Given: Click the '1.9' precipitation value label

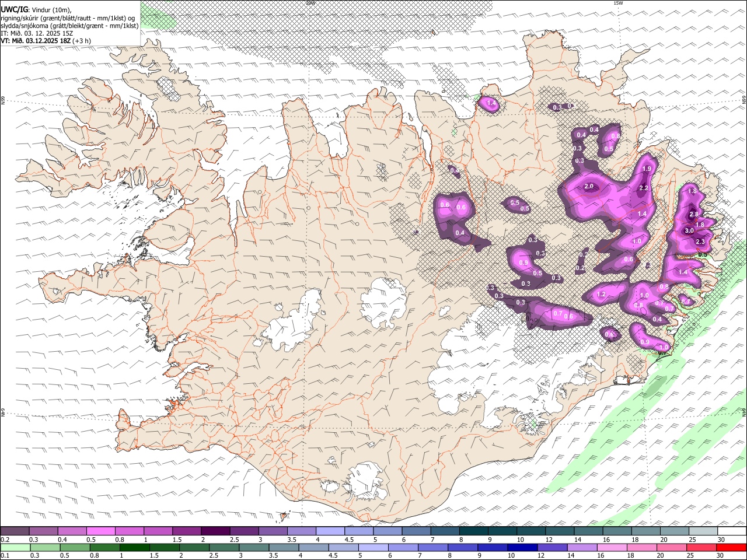Looking at the screenshot, I should point(646,169).
